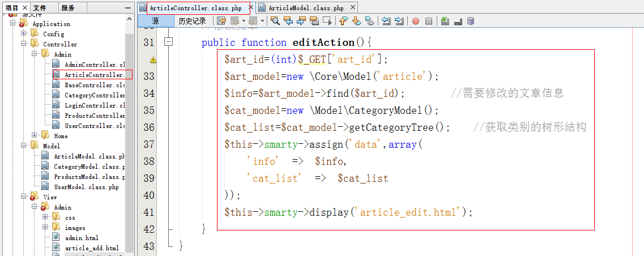
Task: Click the Shift Line Left icon
Action: [386, 21]
